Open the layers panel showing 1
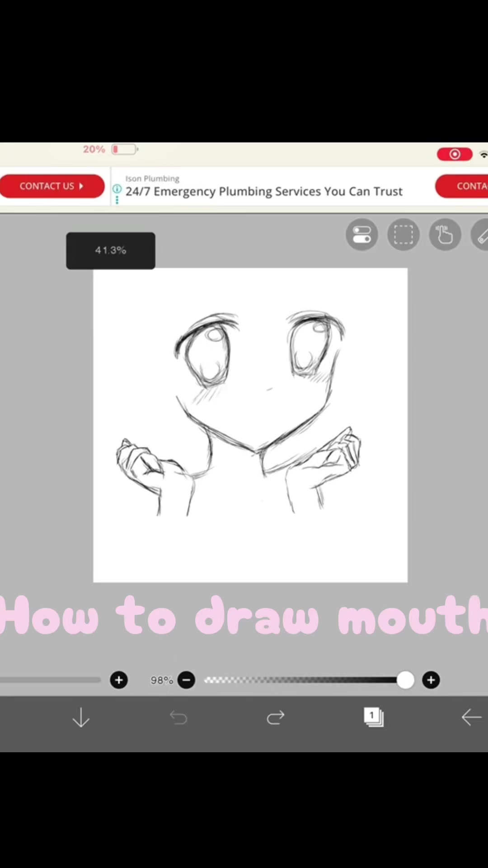The width and height of the screenshot is (488, 868). pos(374,717)
